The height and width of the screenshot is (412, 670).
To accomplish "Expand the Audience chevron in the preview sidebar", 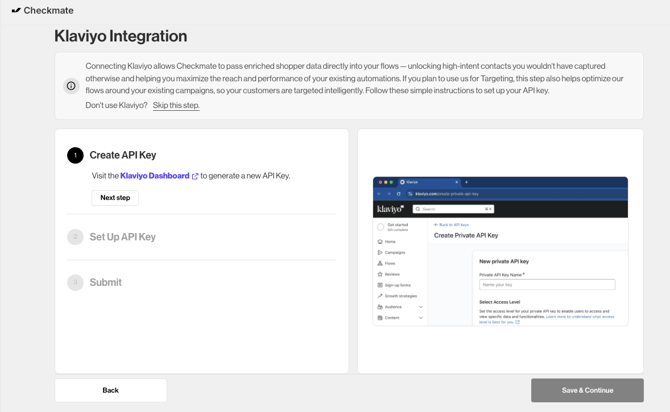I will [x=421, y=307].
